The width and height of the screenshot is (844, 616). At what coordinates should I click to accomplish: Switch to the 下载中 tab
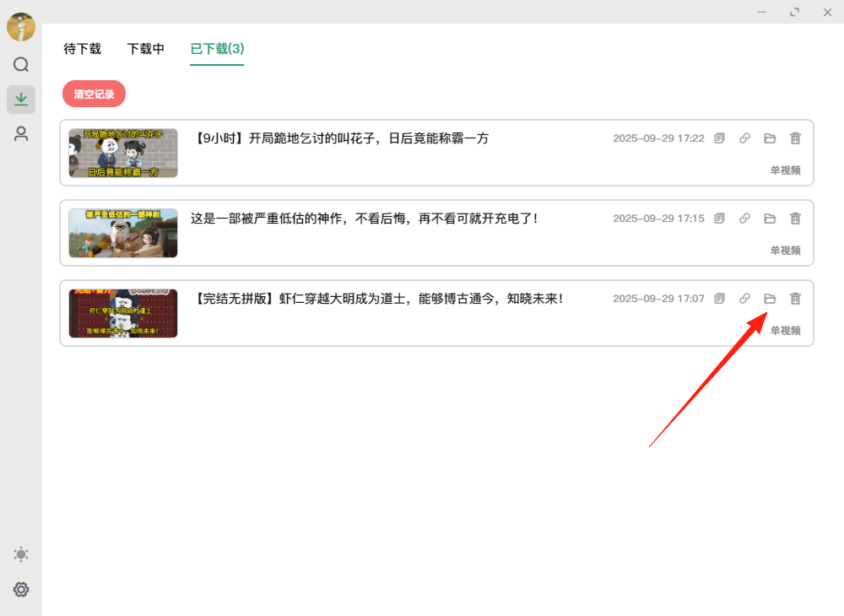click(145, 49)
